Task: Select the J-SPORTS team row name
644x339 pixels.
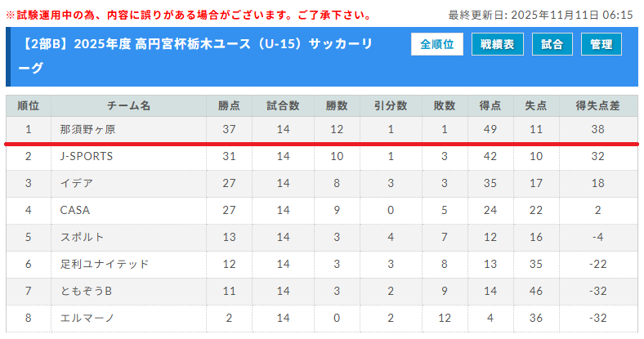Action: (87, 156)
